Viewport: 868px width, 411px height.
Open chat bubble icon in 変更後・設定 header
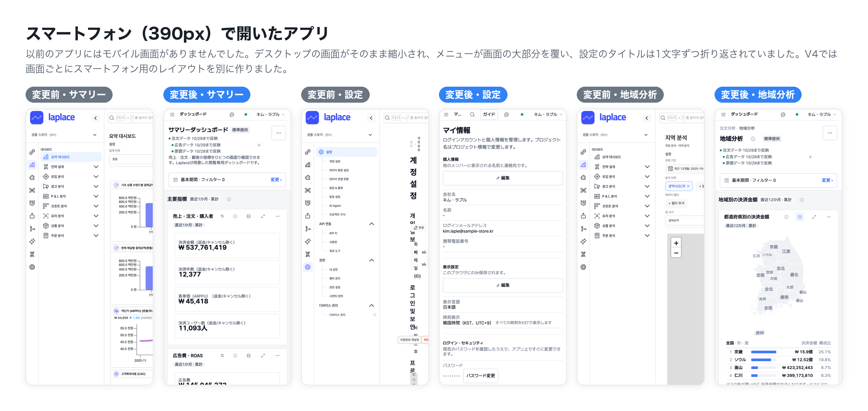pyautogui.click(x=507, y=114)
